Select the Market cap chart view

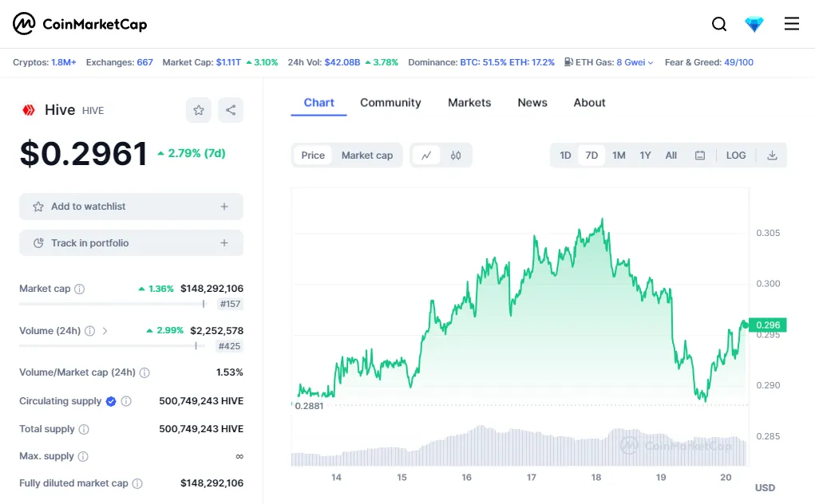tap(367, 156)
